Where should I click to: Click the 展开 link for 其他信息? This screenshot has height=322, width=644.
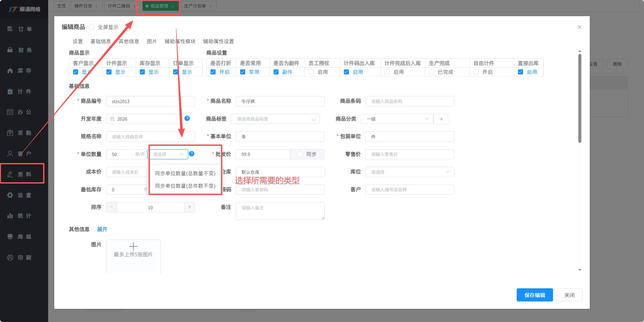coord(102,229)
